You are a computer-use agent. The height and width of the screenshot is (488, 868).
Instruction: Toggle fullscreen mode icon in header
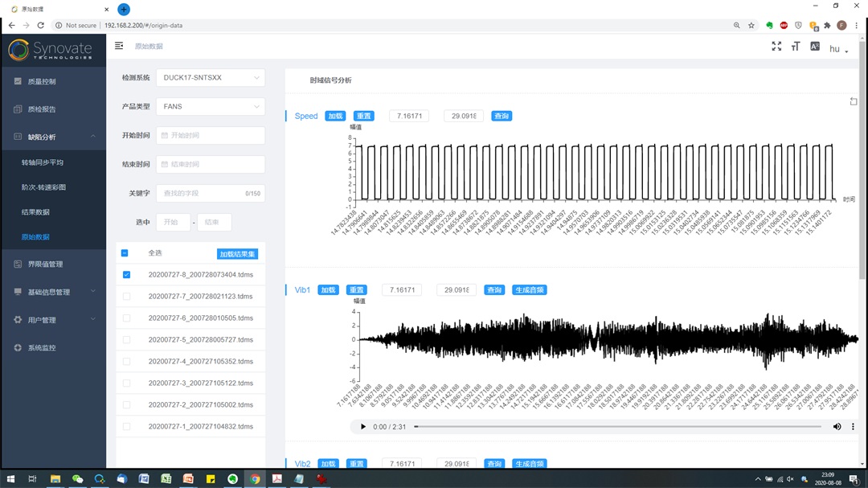(x=776, y=47)
